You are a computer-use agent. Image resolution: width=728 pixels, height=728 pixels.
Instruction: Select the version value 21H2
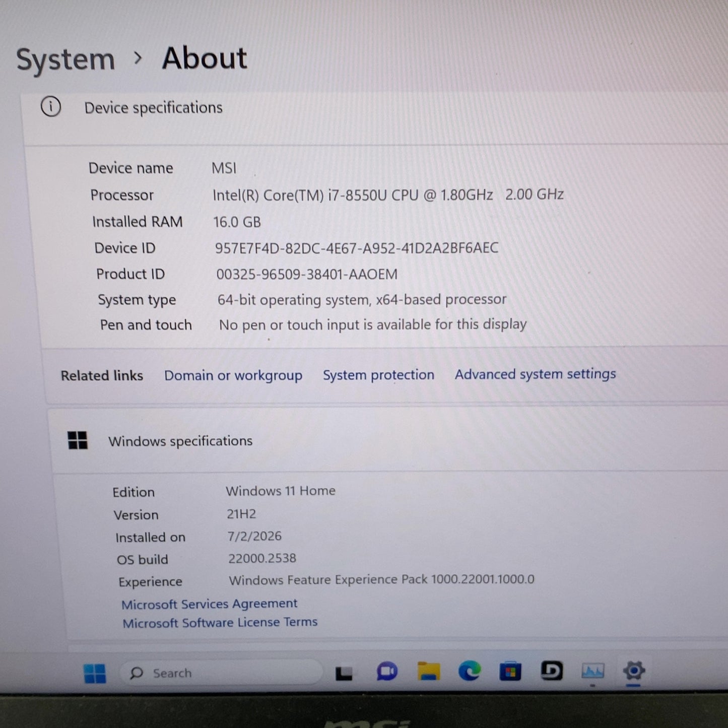tap(241, 514)
